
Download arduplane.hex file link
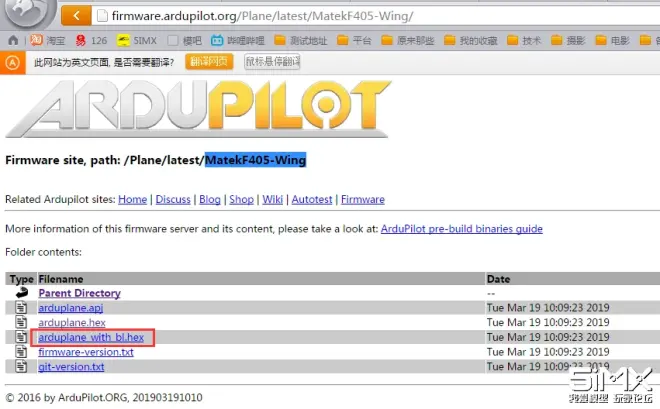point(72,322)
